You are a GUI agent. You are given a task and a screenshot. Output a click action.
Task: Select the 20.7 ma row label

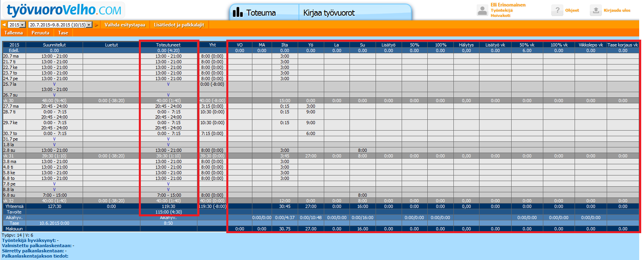click(x=11, y=56)
